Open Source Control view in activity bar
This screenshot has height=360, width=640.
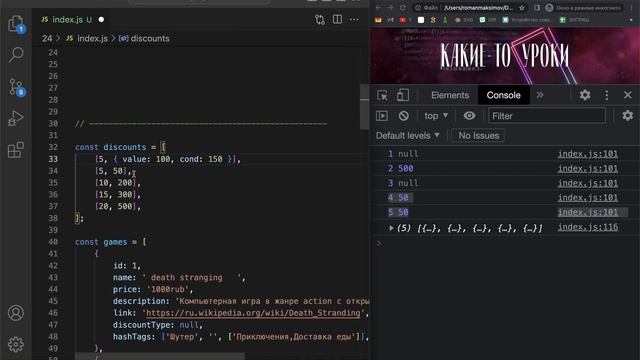point(16,87)
